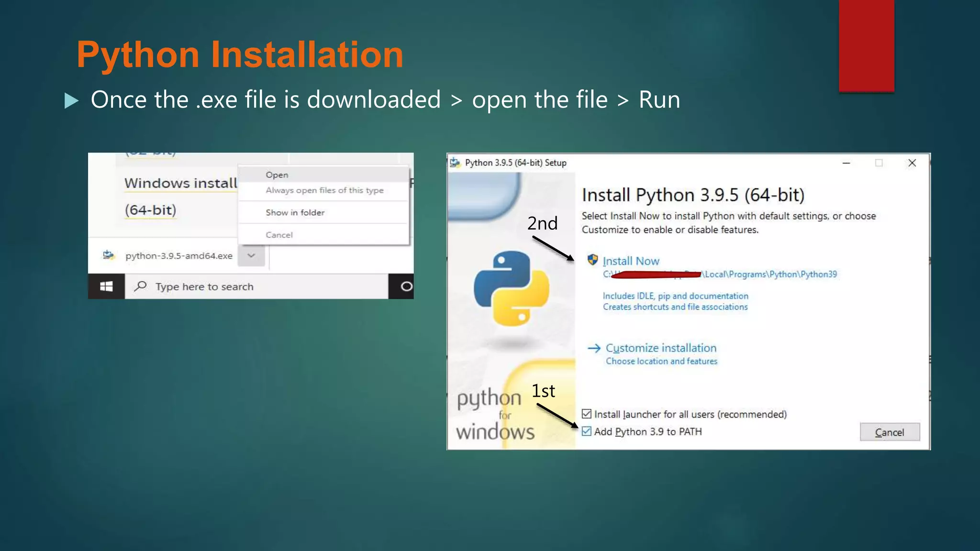Image resolution: width=980 pixels, height=551 pixels.
Task: Click the arrow icon beside Customize installation
Action: [x=594, y=348]
